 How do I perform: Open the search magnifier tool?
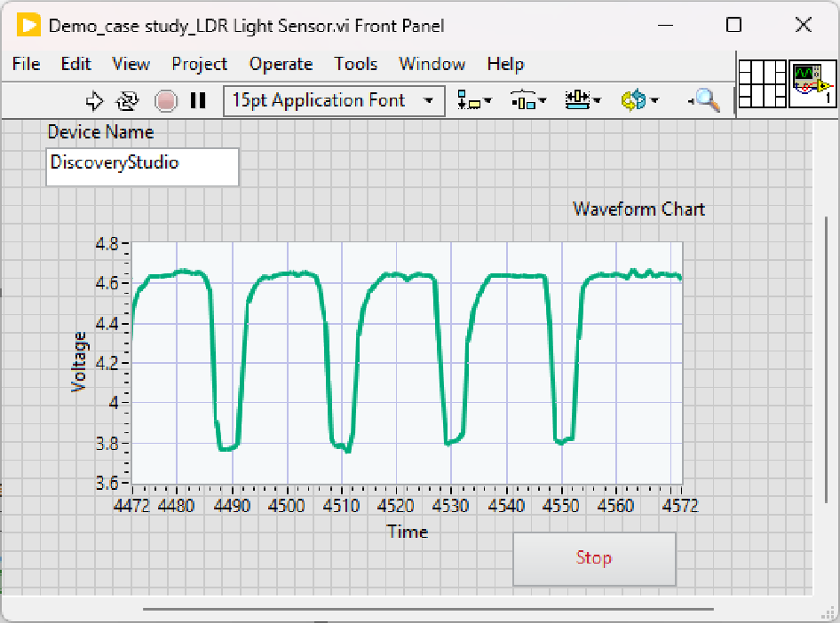(x=706, y=100)
